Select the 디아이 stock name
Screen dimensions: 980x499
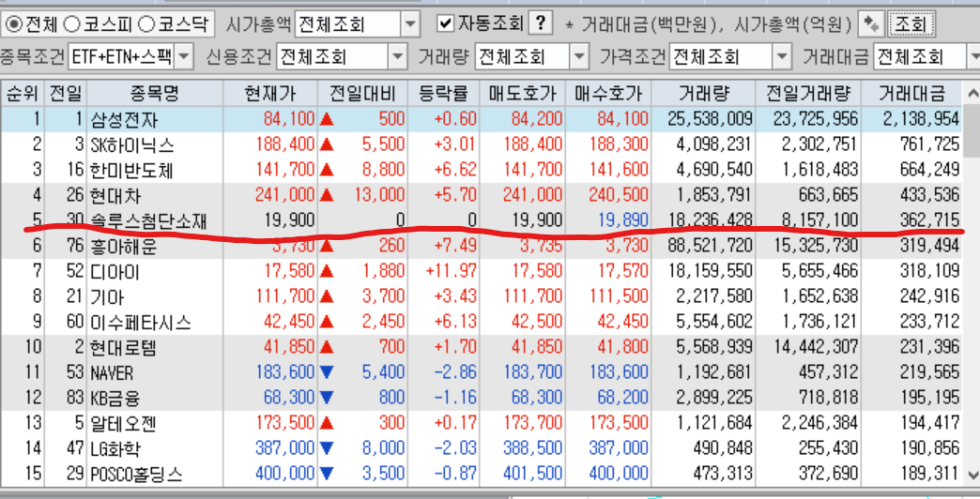click(115, 272)
